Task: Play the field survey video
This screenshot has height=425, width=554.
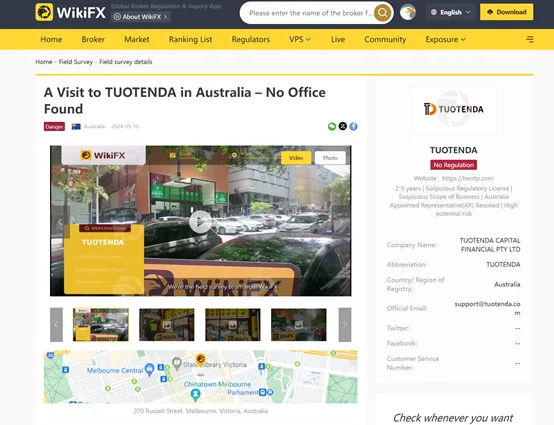Action: [x=200, y=222]
